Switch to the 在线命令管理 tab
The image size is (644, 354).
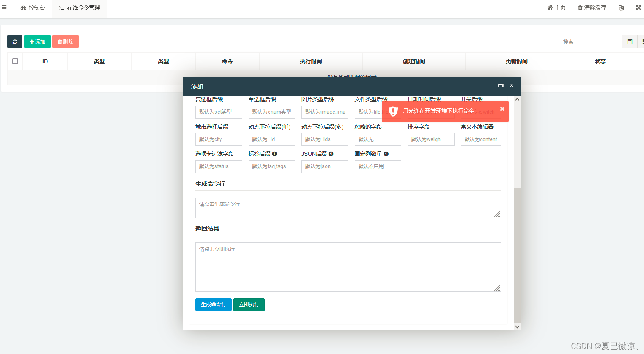coord(79,8)
